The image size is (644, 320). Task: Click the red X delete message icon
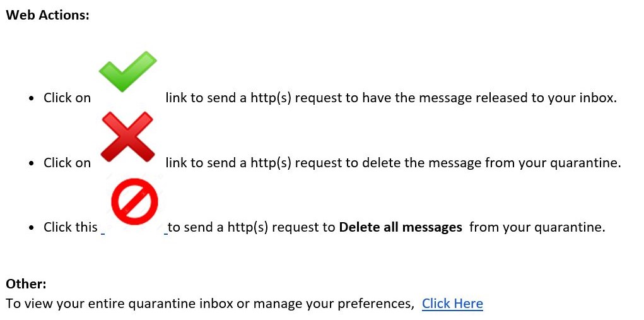[128, 136]
